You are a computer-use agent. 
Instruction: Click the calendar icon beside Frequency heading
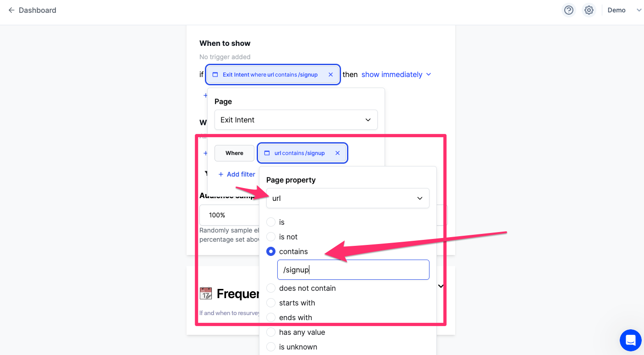coord(206,294)
